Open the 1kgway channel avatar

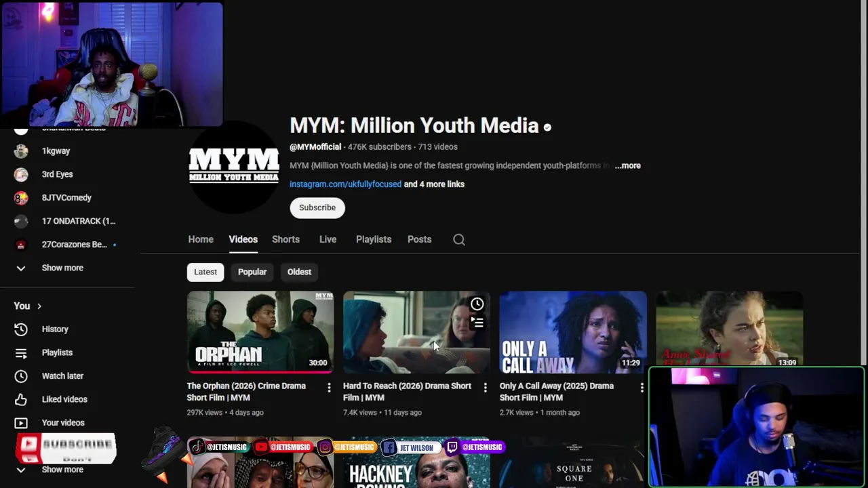pos(21,151)
